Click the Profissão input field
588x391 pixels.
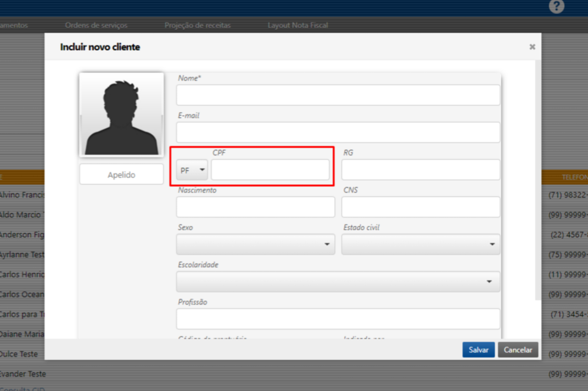(x=338, y=319)
